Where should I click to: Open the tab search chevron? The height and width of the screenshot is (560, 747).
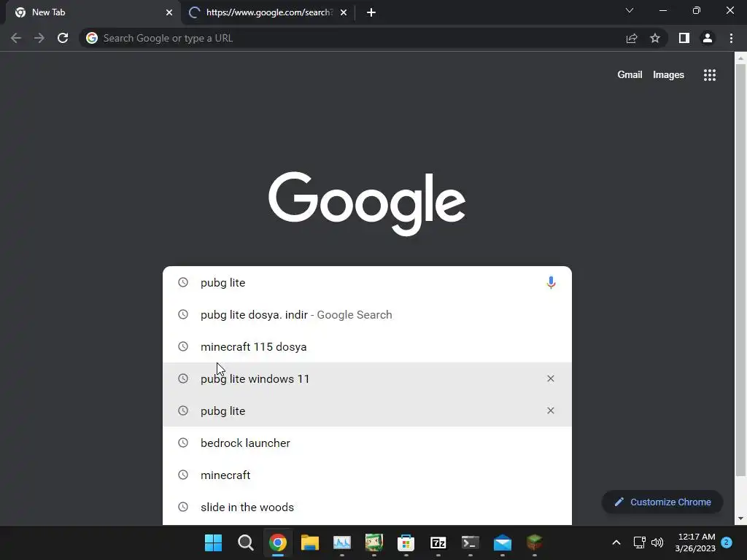click(x=630, y=10)
